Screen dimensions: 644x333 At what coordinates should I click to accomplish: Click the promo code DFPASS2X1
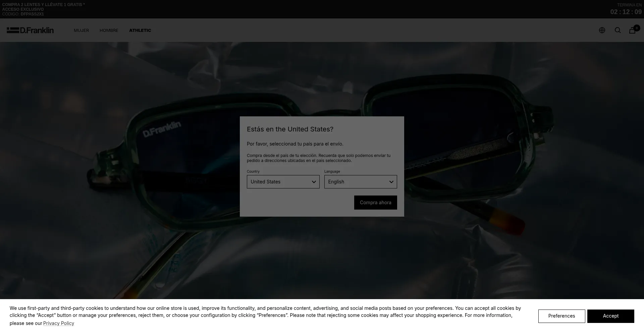point(32,14)
